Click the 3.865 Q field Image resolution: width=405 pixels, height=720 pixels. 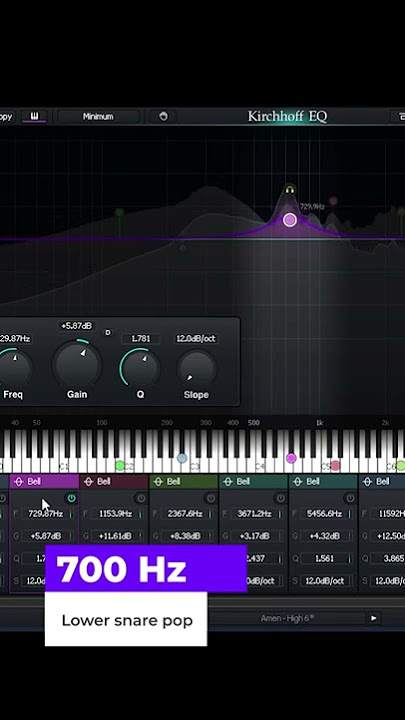pos(389,558)
